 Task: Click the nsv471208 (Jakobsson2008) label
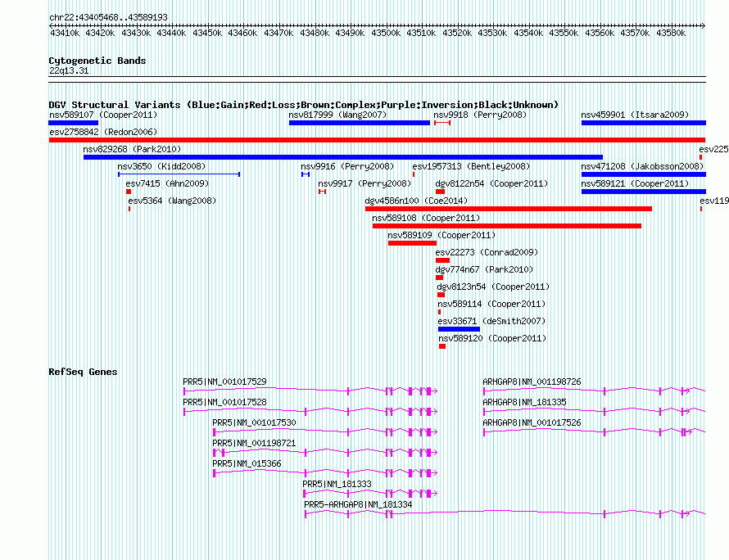coord(642,166)
